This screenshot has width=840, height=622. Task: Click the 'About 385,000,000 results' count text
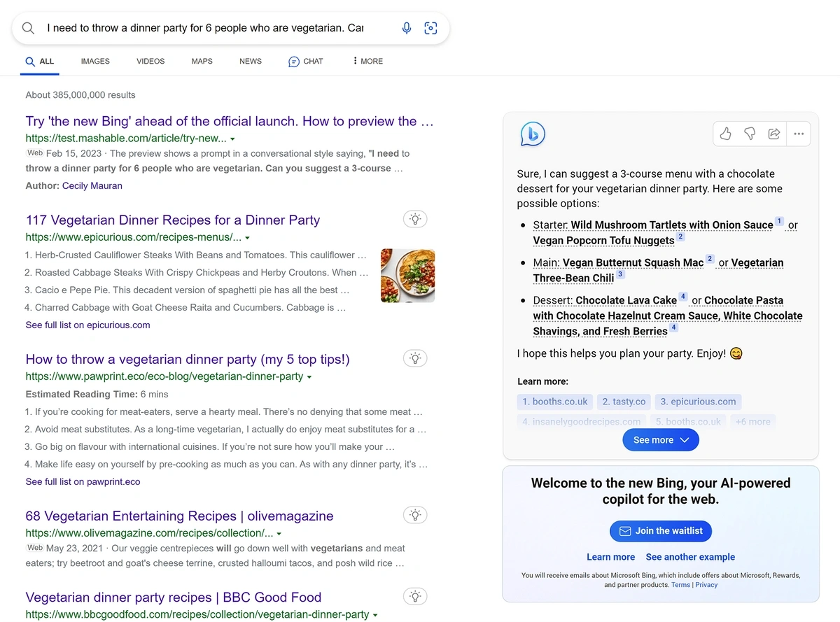coord(80,94)
